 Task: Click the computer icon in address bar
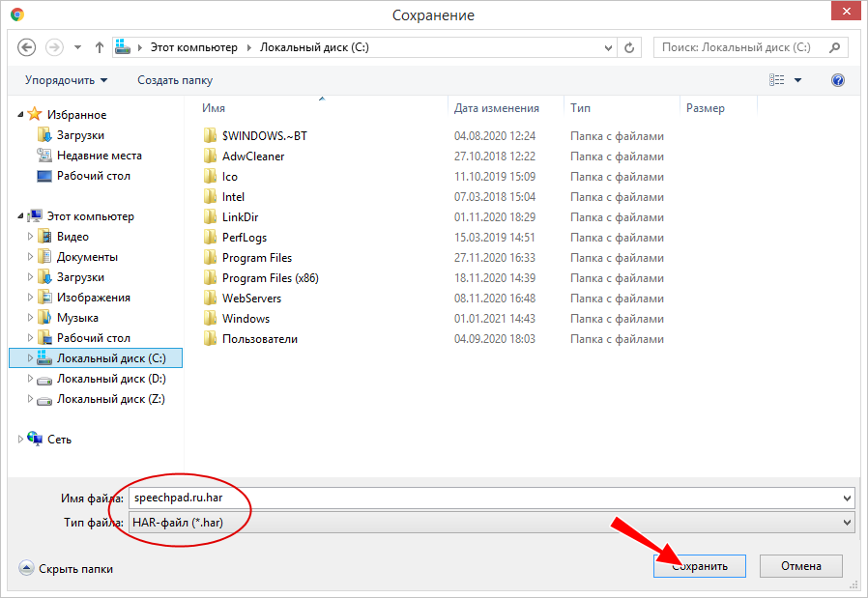pyautogui.click(x=123, y=47)
